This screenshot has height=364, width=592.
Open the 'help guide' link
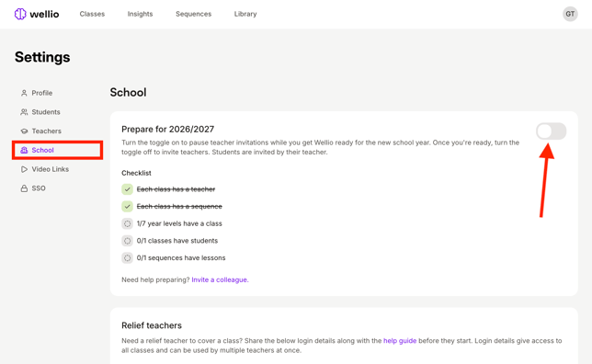400,341
